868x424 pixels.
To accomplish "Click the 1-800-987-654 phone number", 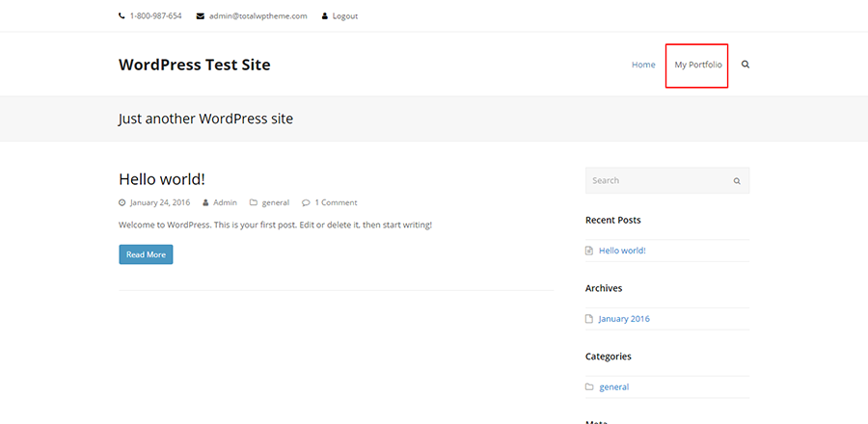I will click(155, 16).
